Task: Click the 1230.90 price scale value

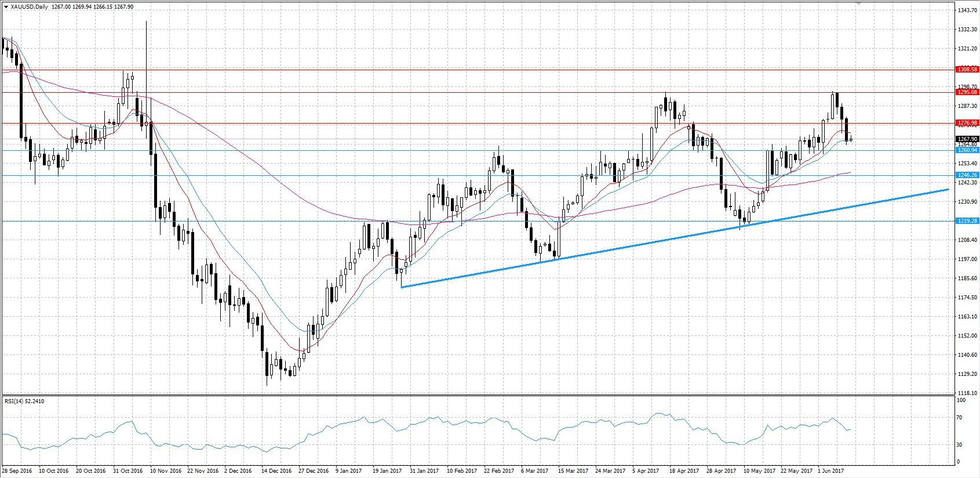Action: point(967,202)
